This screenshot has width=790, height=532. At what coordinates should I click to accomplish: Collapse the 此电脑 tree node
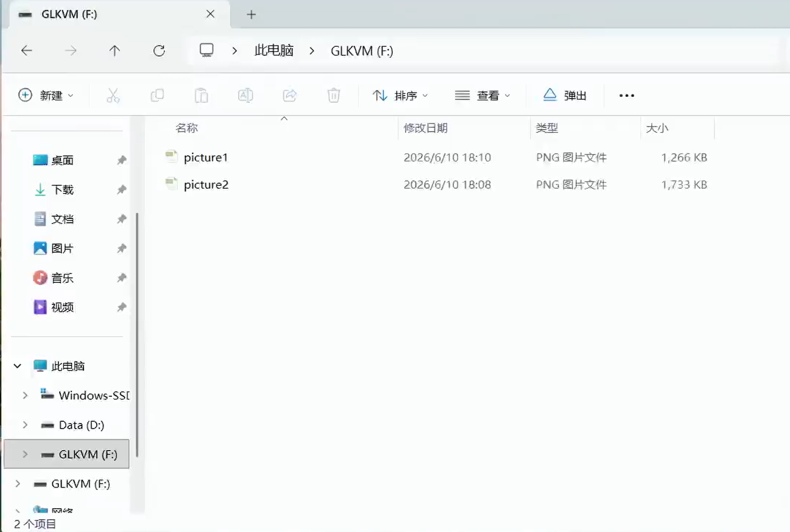pyautogui.click(x=18, y=366)
